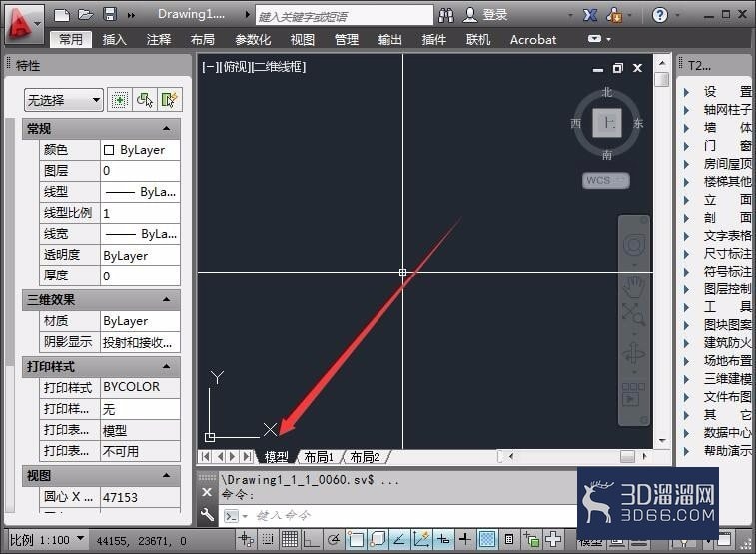Image resolution: width=756 pixels, height=554 pixels.
Task: Open the 无选择 selection dropdown
Action: 64,100
